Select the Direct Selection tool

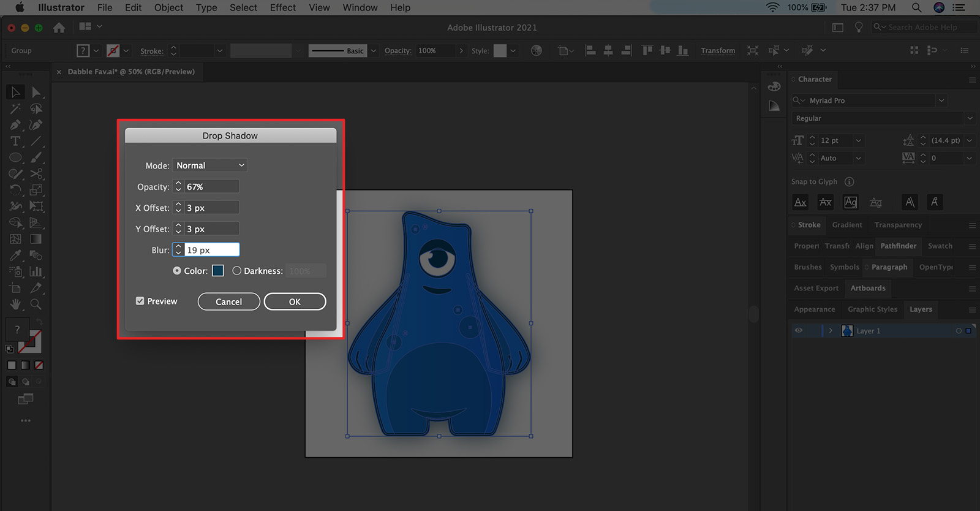36,93
